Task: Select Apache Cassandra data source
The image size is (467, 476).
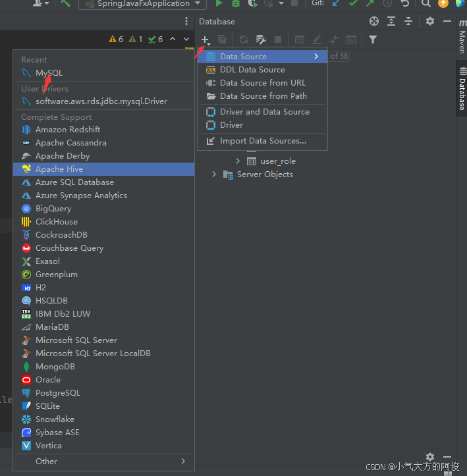Action: tap(103, 143)
